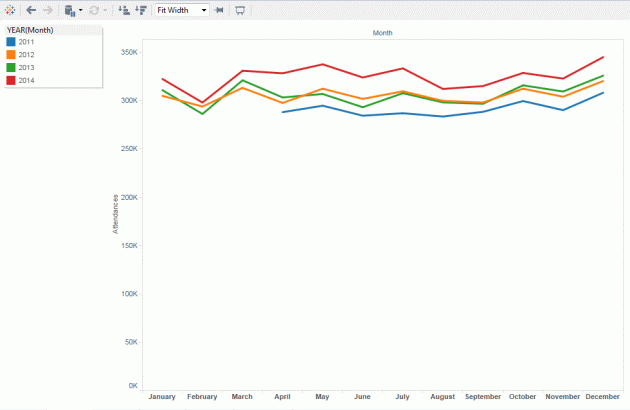
Task: Enter presentation mode via the screen icon
Action: tap(240, 10)
